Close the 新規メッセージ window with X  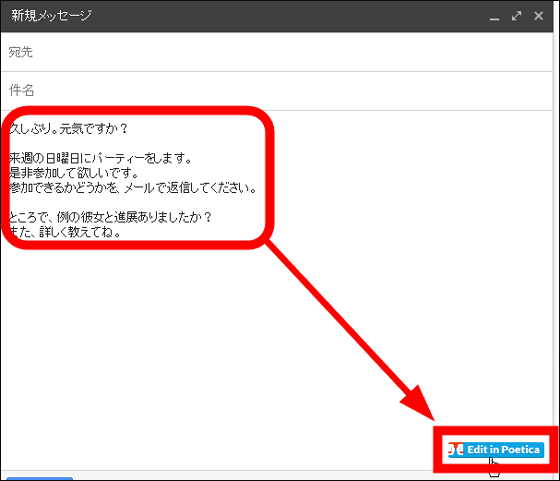click(539, 16)
